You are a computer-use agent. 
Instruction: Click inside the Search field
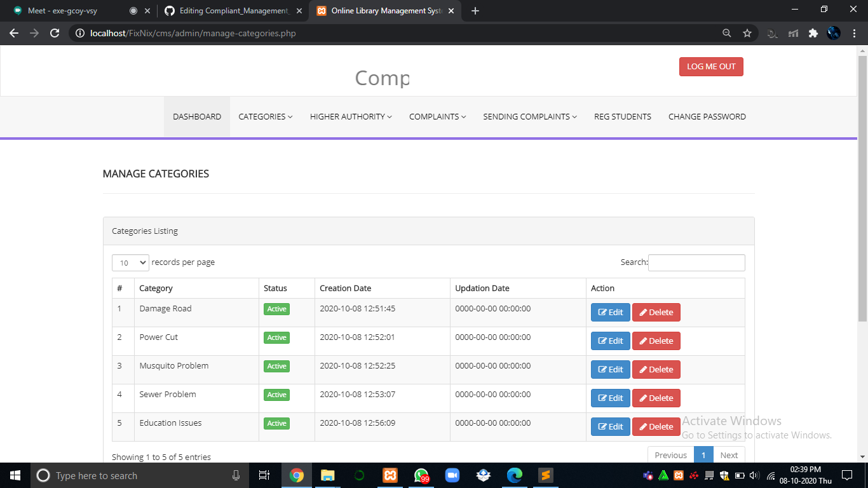click(696, 262)
